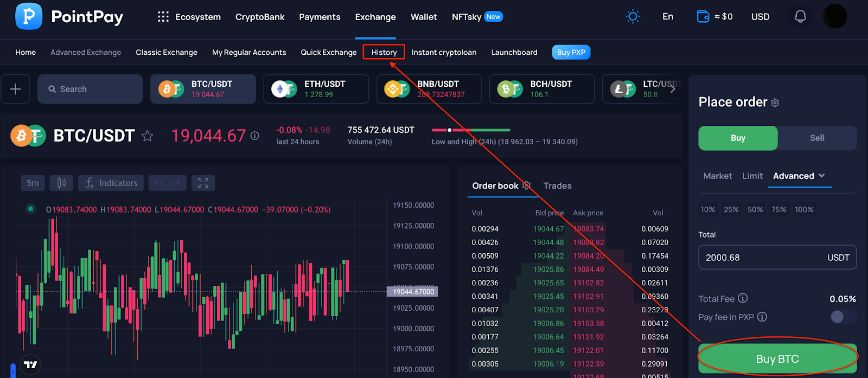Toggle Pay fee in PXP switch

point(843,317)
